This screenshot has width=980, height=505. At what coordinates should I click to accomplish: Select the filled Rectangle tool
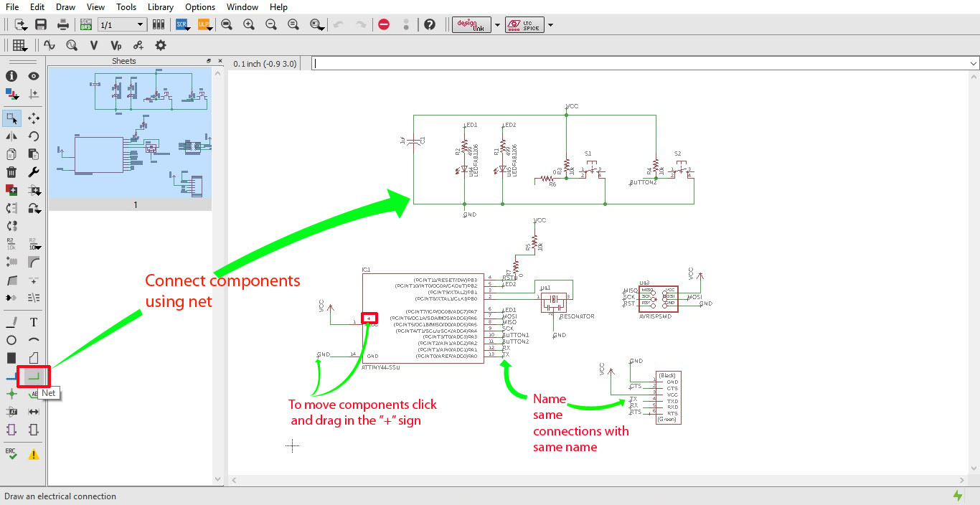tap(11, 358)
